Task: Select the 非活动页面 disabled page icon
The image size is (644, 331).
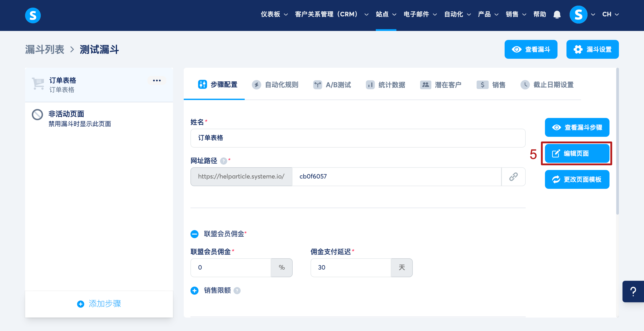Action: (37, 115)
